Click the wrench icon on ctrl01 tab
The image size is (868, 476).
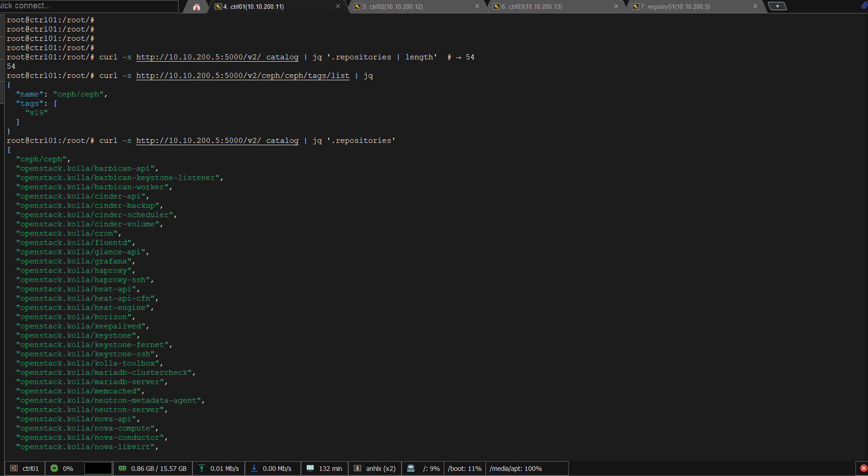click(218, 6)
